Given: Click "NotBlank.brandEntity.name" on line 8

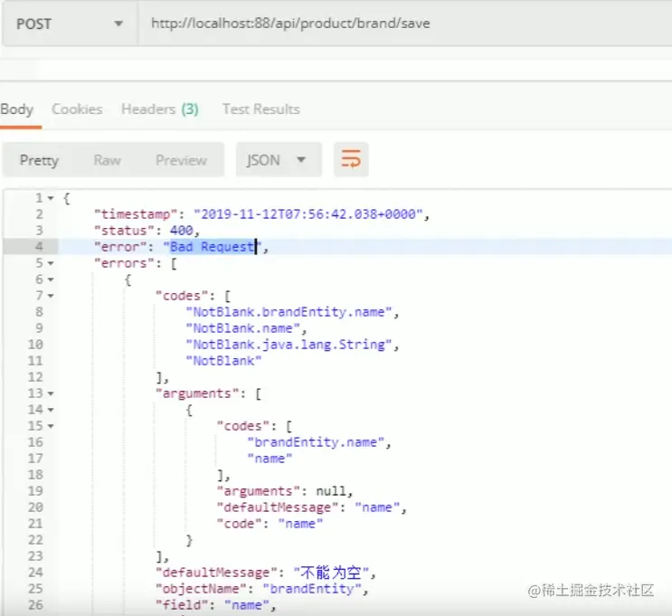Looking at the screenshot, I should (289, 312).
